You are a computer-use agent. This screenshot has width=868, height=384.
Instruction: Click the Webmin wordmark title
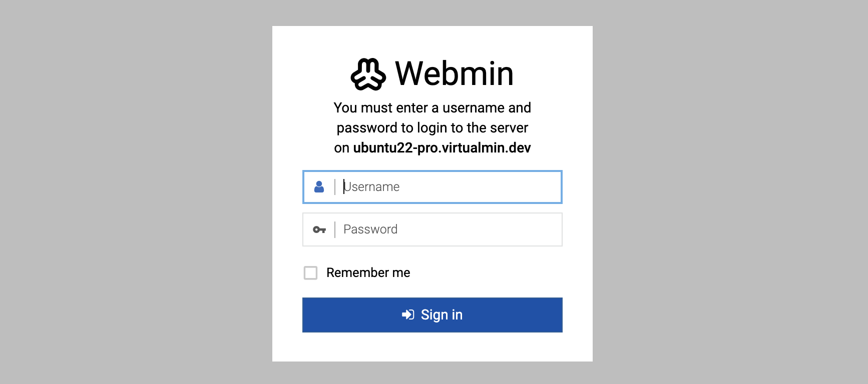click(455, 73)
